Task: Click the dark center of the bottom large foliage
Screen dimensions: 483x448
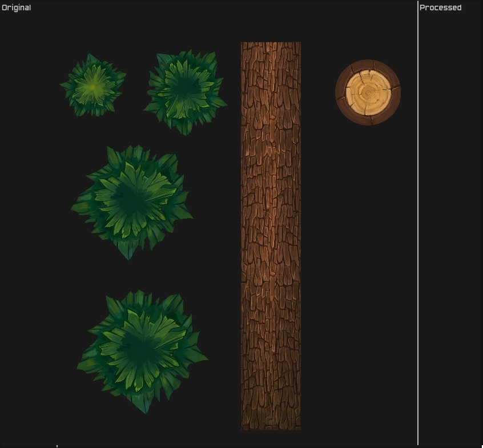Action: point(140,349)
